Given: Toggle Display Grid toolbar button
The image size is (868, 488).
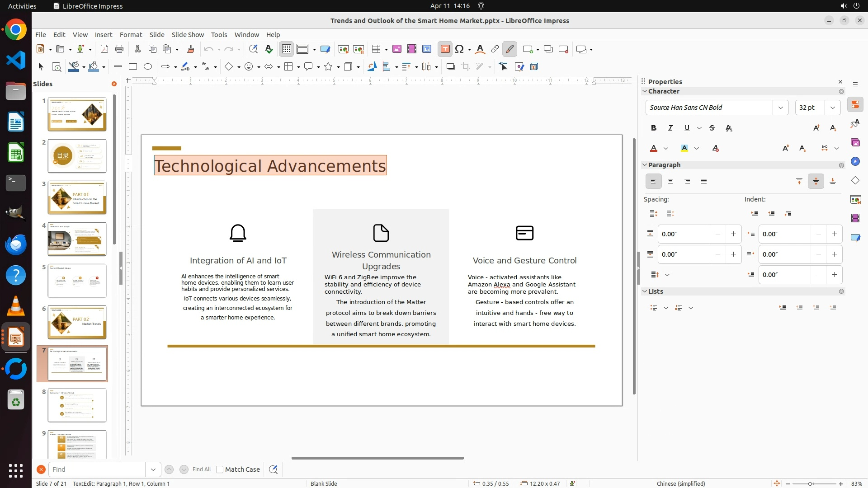Looking at the screenshot, I should tap(287, 49).
